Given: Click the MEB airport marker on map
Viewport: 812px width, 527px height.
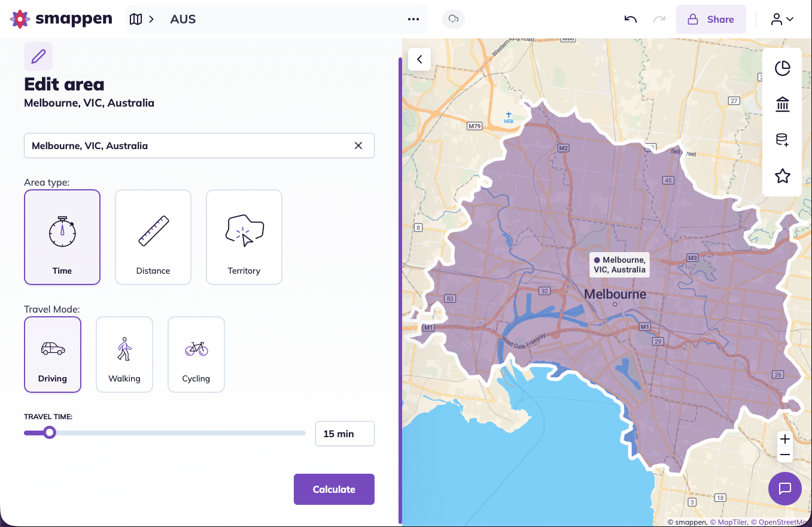Looking at the screenshot, I should coord(509,116).
